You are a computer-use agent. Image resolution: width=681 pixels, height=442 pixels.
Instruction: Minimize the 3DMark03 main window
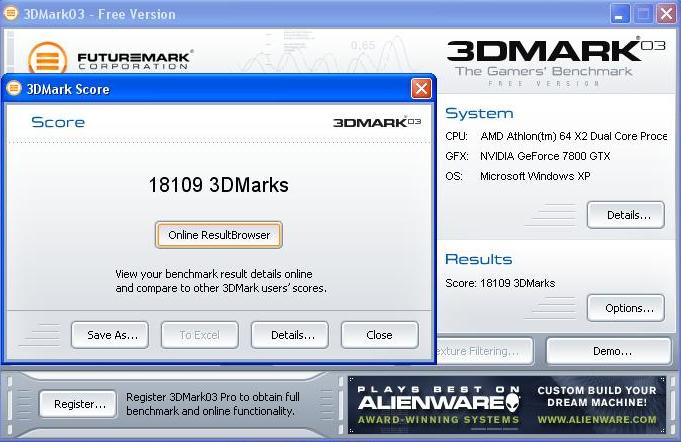click(620, 14)
